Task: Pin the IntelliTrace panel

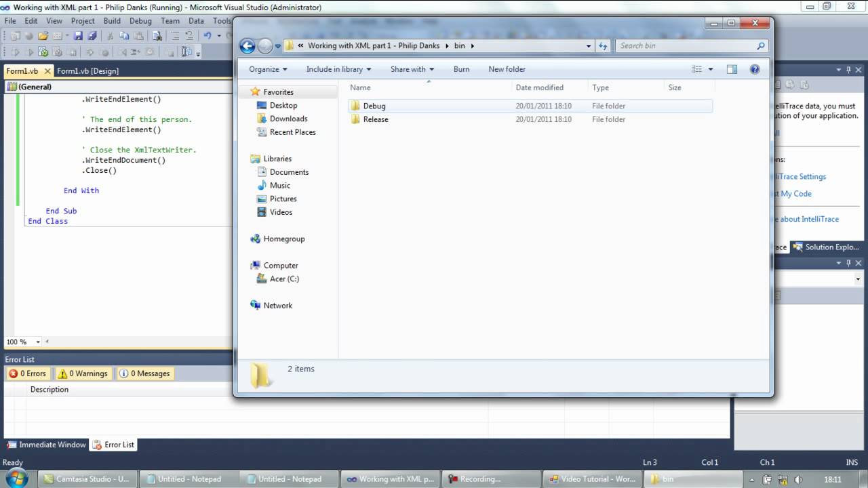Action: pos(848,70)
